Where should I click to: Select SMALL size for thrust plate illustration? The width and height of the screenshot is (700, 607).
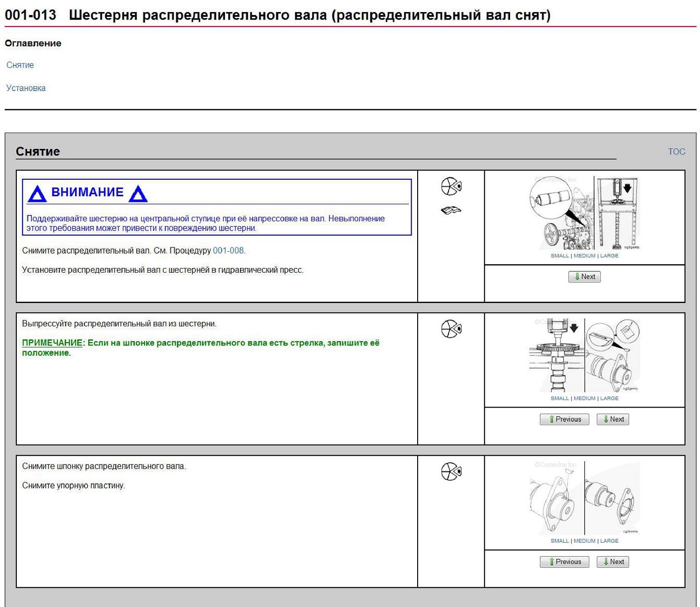pos(560,541)
